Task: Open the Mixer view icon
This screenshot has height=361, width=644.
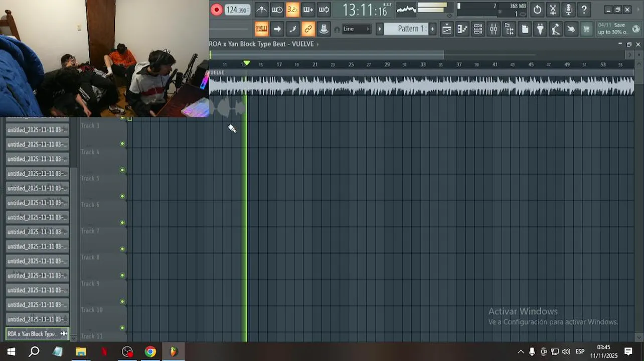Action: 494,29
